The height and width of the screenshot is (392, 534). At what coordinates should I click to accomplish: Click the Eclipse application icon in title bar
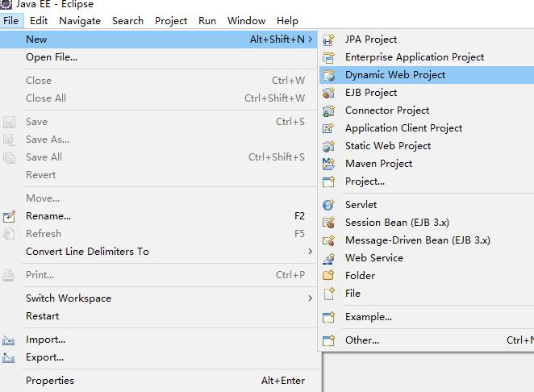point(6,4)
